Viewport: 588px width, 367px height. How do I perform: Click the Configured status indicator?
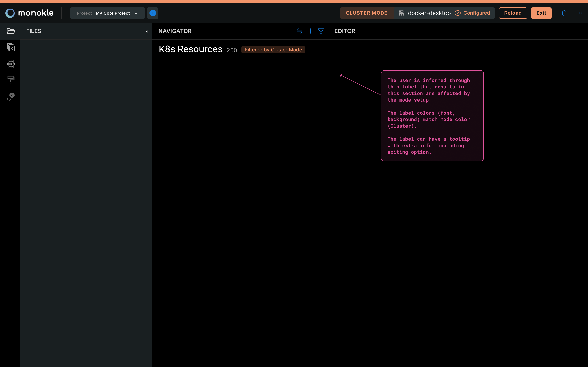tap(473, 13)
